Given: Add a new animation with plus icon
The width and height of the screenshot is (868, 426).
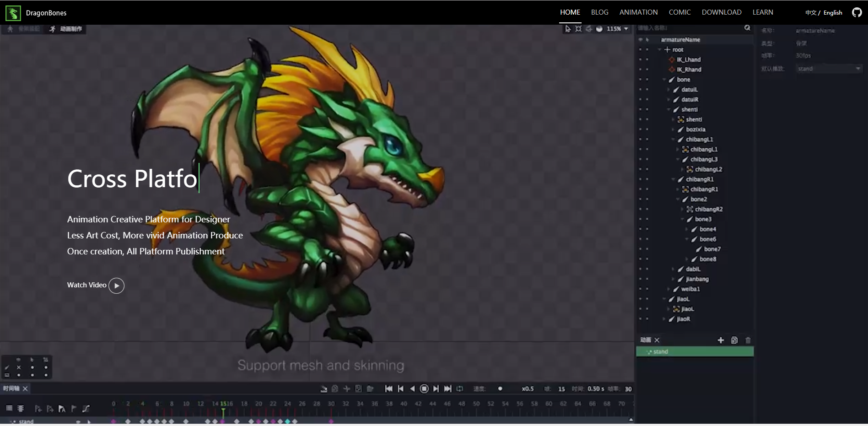Looking at the screenshot, I should [x=721, y=340].
